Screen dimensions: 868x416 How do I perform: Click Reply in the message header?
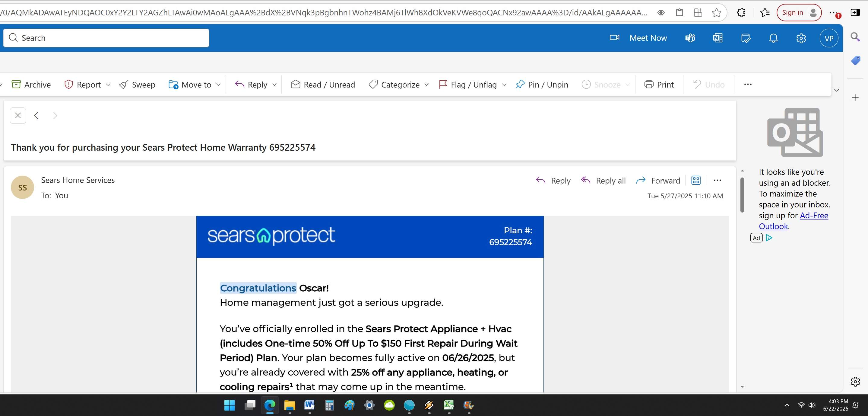(x=553, y=181)
